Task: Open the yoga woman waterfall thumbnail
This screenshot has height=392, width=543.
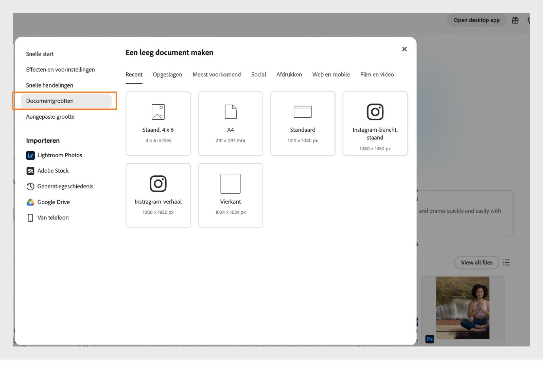Action: tap(463, 308)
